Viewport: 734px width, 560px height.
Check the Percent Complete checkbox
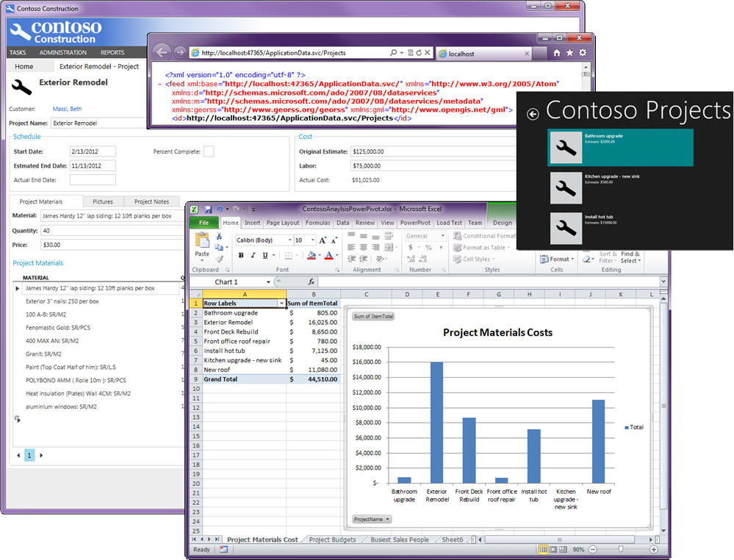[209, 151]
